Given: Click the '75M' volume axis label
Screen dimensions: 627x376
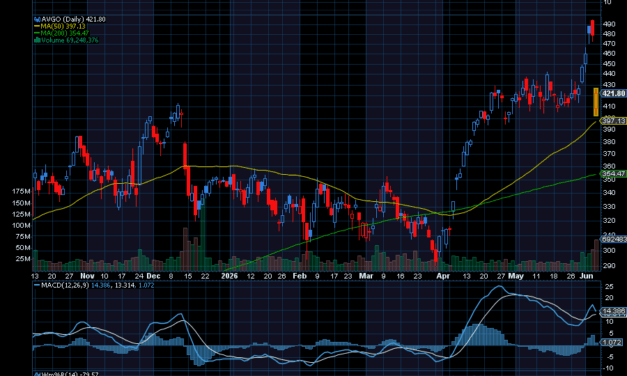Looking at the screenshot, I should point(23,236).
